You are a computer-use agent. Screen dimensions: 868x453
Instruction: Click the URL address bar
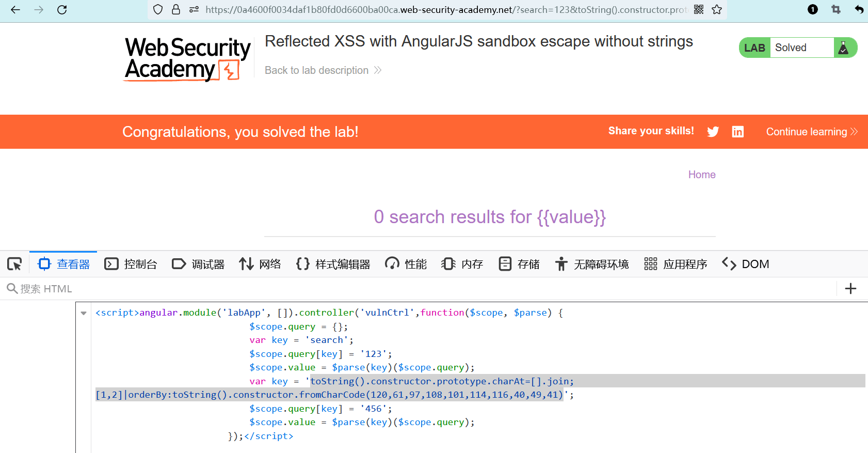444,10
